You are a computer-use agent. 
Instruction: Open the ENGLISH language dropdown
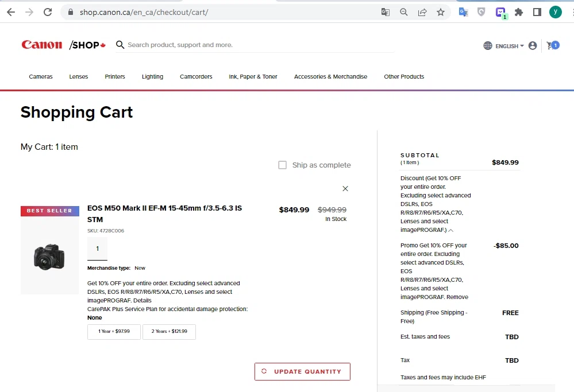(510, 46)
